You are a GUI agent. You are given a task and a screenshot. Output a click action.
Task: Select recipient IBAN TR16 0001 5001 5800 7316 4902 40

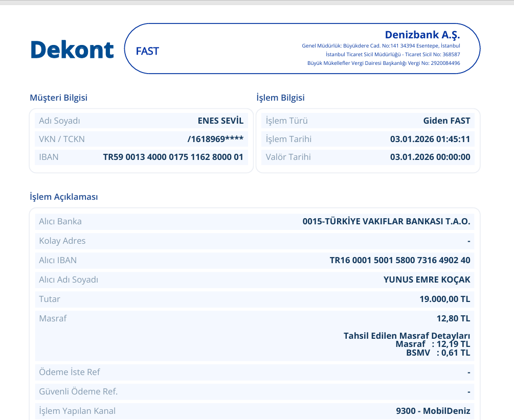pos(400,260)
